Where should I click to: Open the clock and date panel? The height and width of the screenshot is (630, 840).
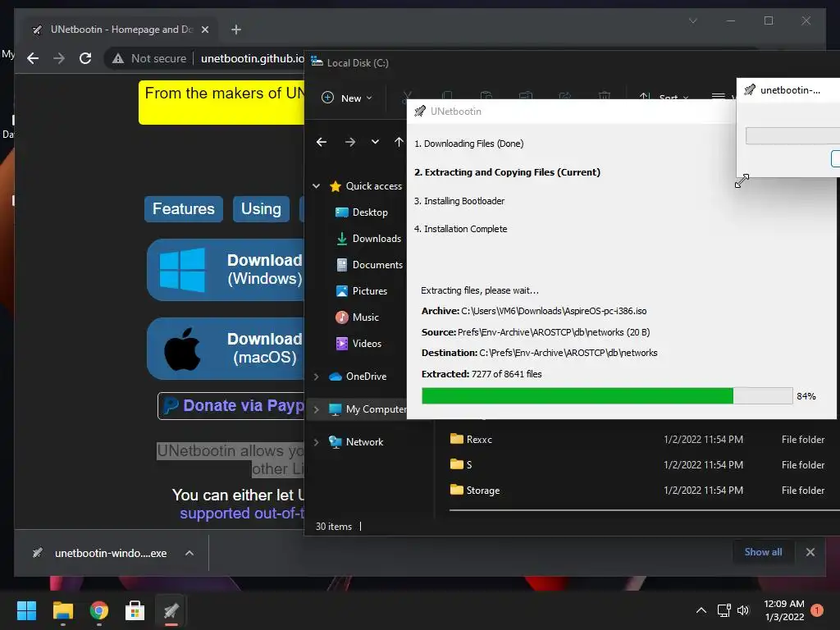point(784,610)
